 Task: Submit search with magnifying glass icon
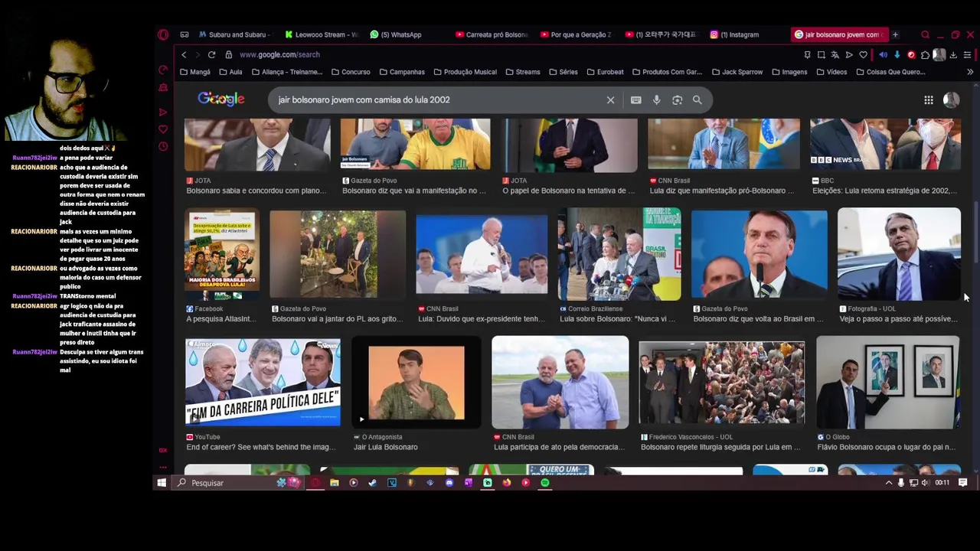point(697,100)
